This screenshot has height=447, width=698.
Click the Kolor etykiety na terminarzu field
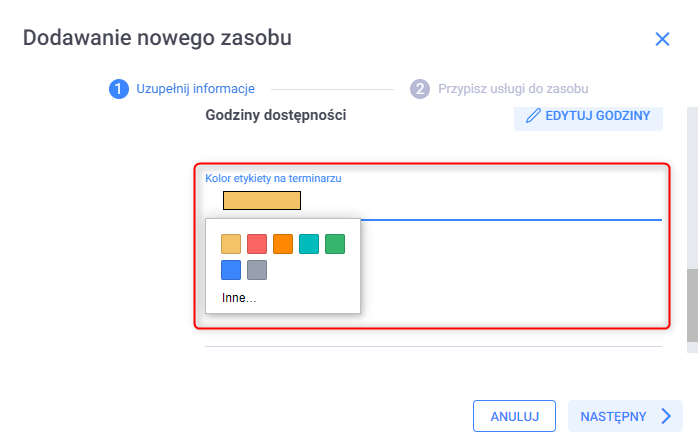pyautogui.click(x=480, y=201)
